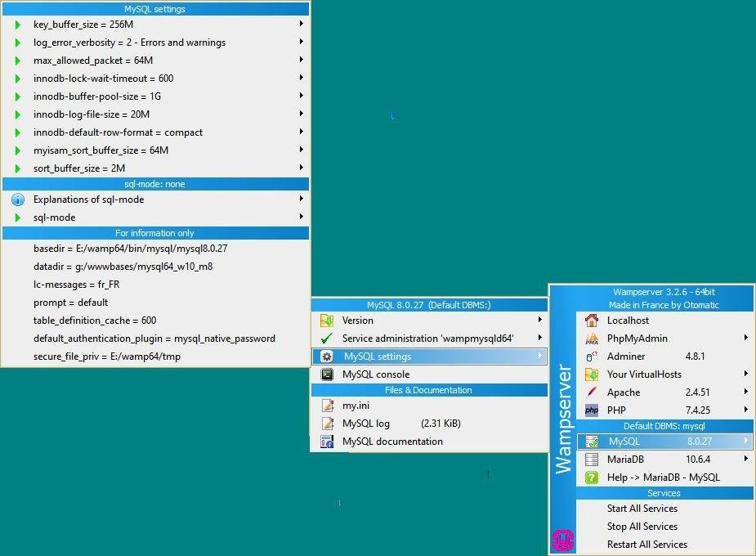The height and width of the screenshot is (556, 756).
Task: Open Your VirtualHosts submenu
Action: point(665,374)
